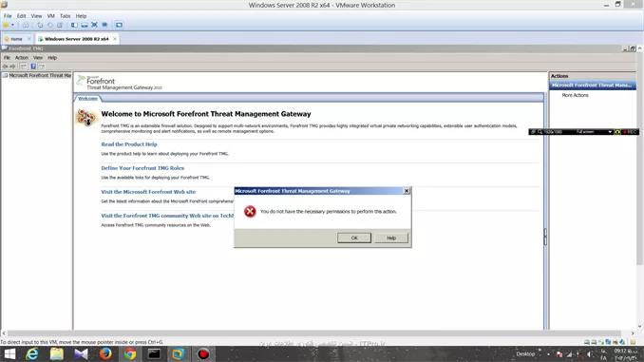Click show/hide console tree icon
This screenshot has width=644, height=362.
coord(24,67)
